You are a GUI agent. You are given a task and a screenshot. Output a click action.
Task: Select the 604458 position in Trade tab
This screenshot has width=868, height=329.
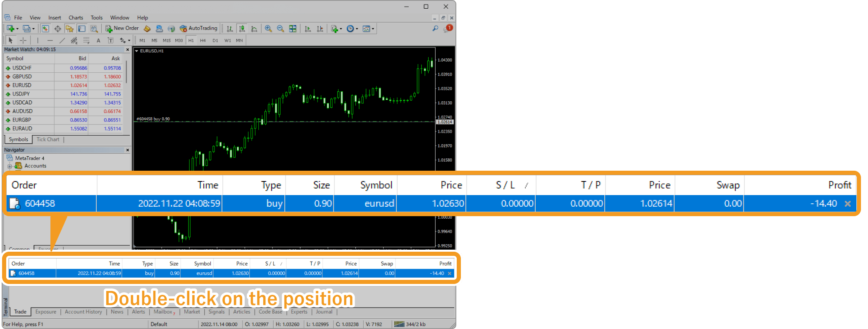[231, 273]
